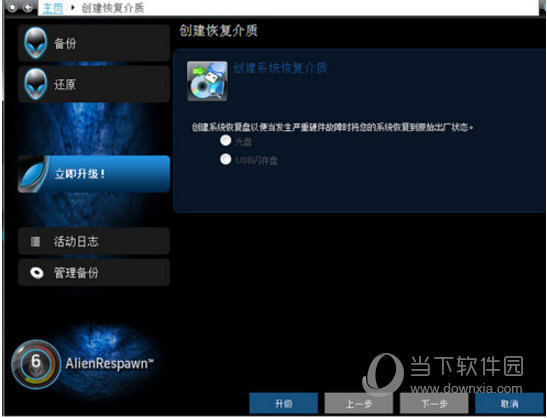The image size is (547, 418).
Task: Click the recovery media disc and USB icon
Action: (x=207, y=81)
